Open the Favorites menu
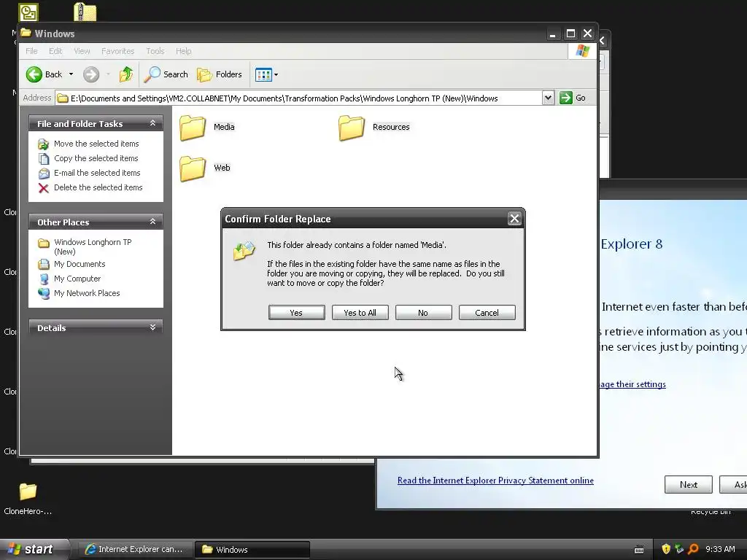 [x=117, y=51]
